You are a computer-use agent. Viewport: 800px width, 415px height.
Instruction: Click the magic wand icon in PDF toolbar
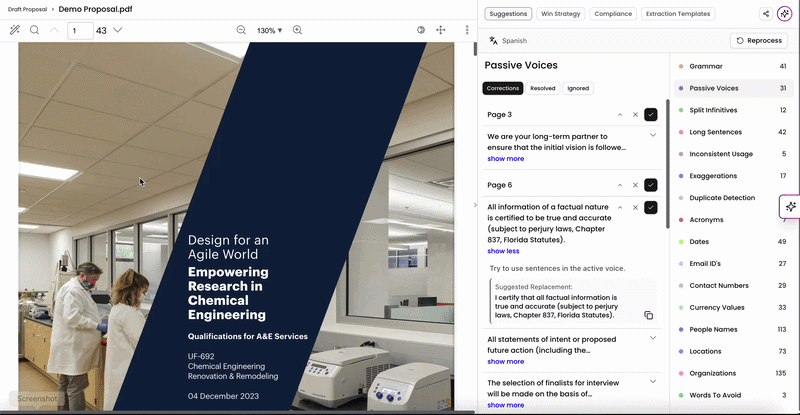coord(14,30)
